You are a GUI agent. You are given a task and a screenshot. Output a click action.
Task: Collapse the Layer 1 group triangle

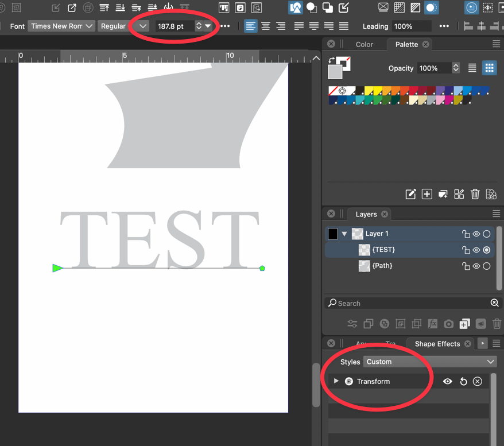[x=344, y=234]
